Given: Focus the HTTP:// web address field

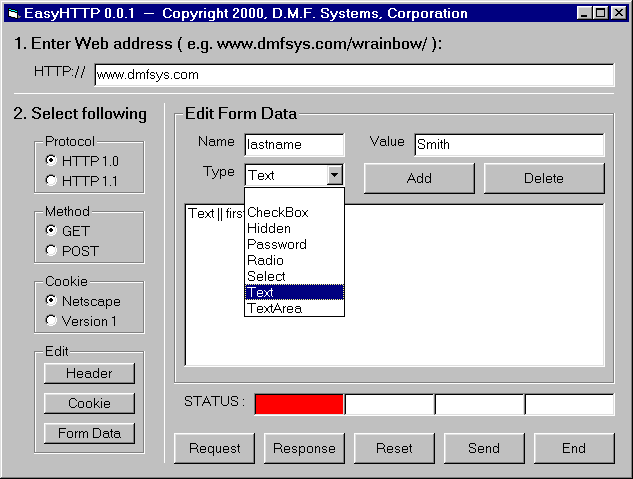Looking at the screenshot, I should click(354, 75).
